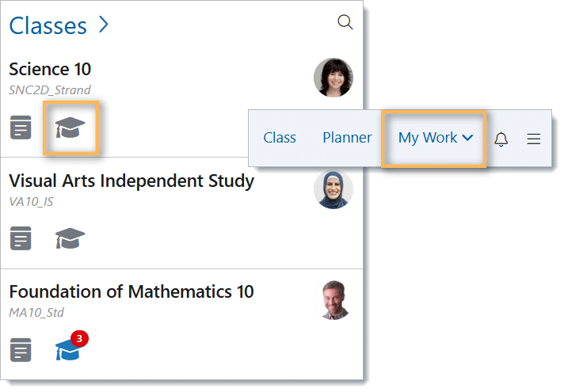This screenshot has height=392, width=564.
Task: Open Visual Arts graduation cap icon
Action: [70, 238]
